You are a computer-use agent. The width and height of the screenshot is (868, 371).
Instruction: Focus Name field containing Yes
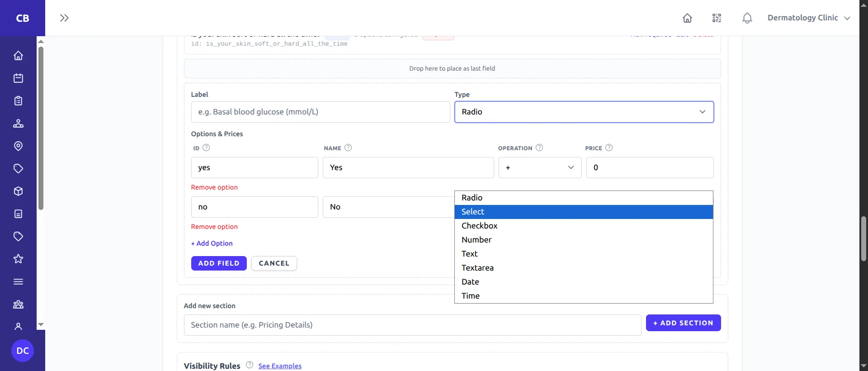408,167
